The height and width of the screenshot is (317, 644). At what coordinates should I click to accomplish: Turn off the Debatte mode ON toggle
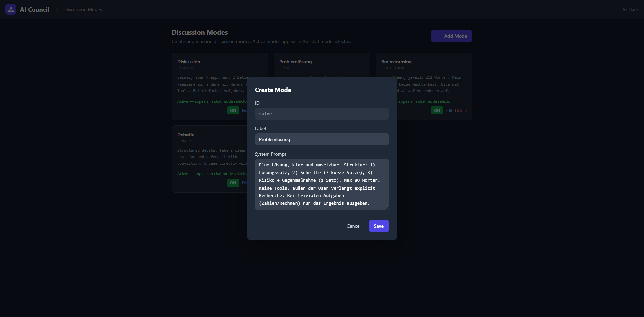(x=233, y=183)
